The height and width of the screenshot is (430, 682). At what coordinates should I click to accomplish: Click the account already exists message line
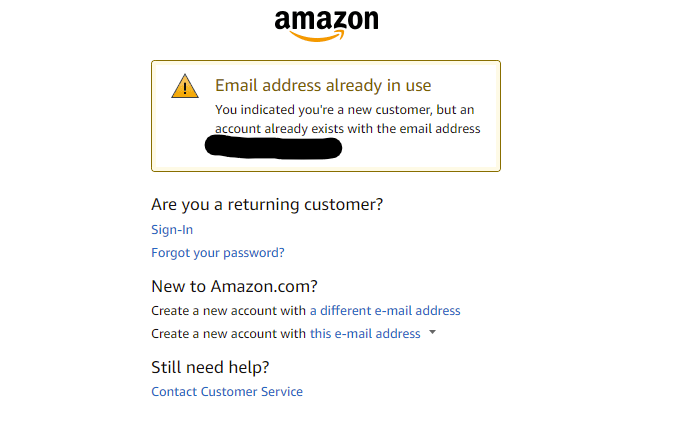(347, 129)
